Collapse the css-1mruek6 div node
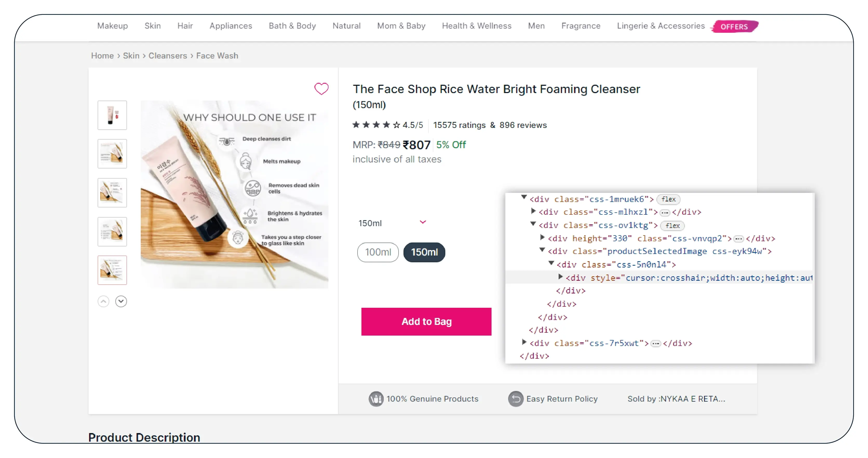 [x=524, y=197]
